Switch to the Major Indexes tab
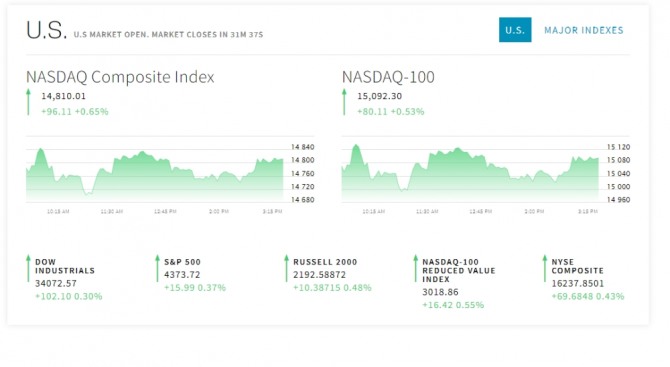Viewport: 670px width, 367px height. 584,30
